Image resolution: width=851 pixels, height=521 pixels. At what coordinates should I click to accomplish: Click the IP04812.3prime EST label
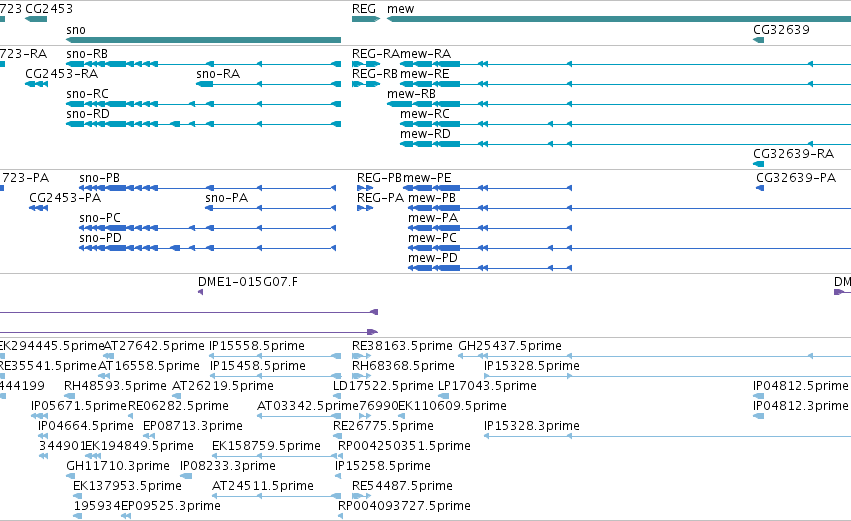801,406
